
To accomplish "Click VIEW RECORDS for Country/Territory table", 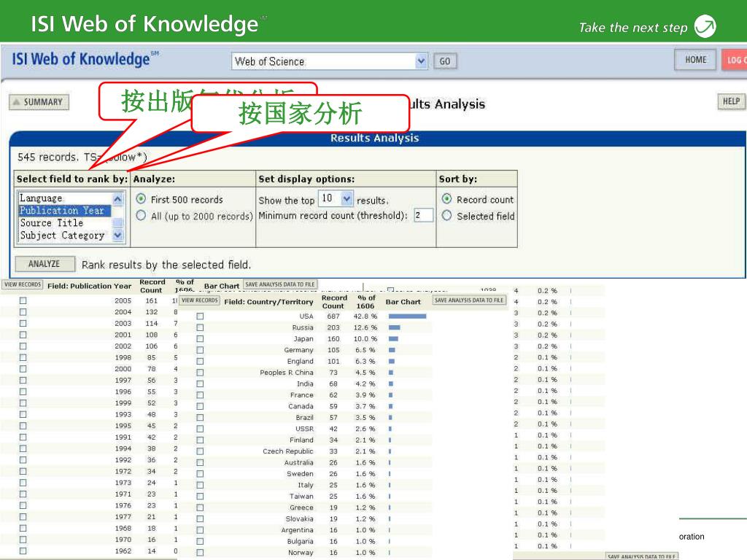I will click(x=200, y=300).
